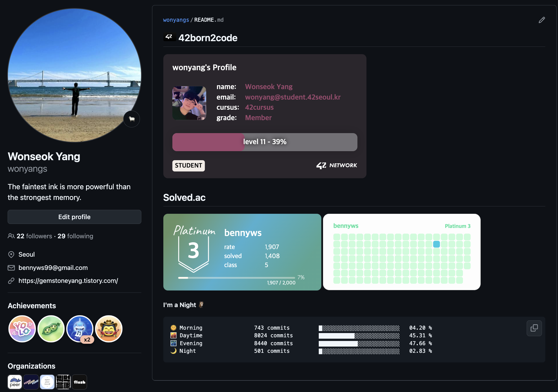558x392 pixels.
Task: Open the YOLO achievement badge
Action: click(x=22, y=329)
